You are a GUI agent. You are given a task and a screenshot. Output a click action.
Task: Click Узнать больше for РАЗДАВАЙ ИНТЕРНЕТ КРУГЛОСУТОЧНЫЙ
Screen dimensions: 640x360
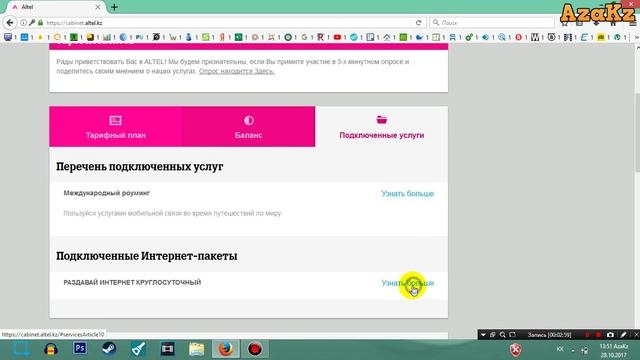point(407,283)
